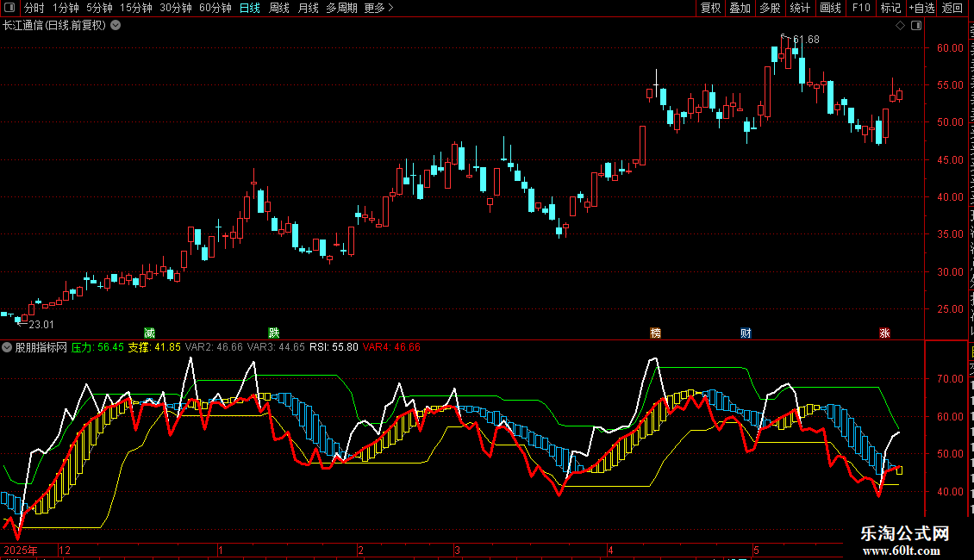Select the 15分钟 period tab
974x560 pixels.
pos(136,8)
